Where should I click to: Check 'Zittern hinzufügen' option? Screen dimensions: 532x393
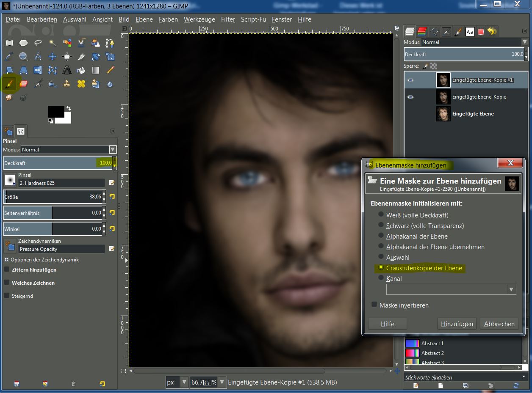[x=7, y=269]
